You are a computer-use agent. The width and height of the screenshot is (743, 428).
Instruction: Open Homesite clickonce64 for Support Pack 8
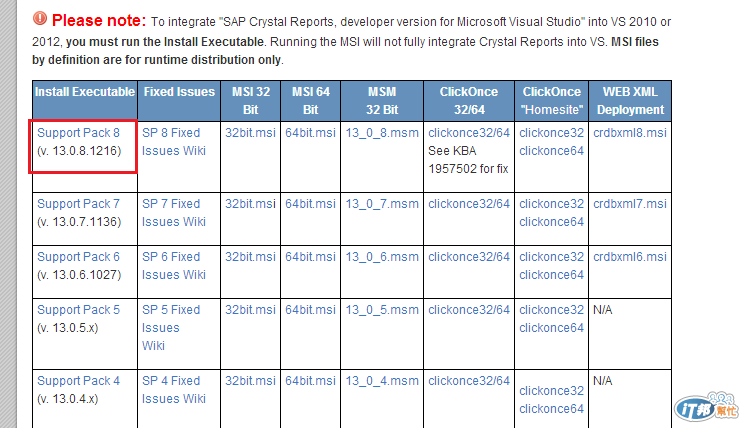tap(552, 151)
